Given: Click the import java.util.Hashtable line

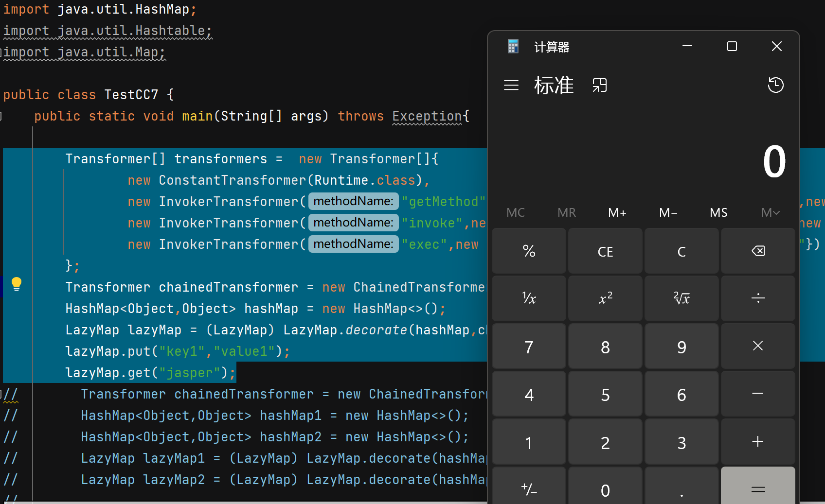Looking at the screenshot, I should click(108, 31).
